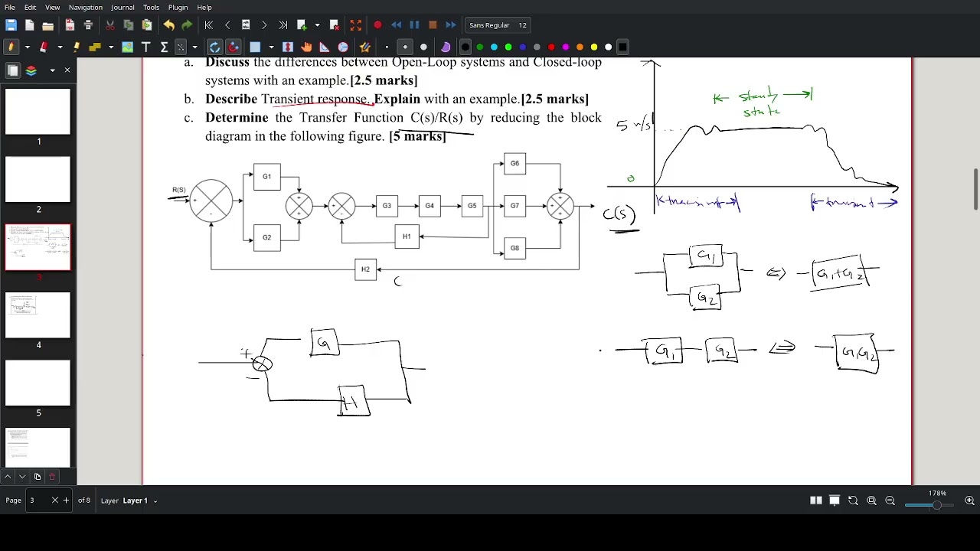Close the sidebar with the X

coord(67,70)
